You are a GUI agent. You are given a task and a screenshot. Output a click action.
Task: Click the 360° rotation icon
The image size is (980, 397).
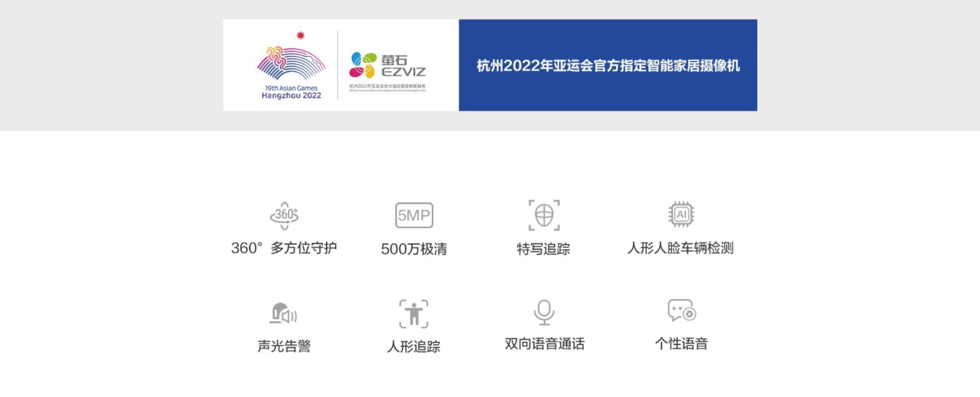click(284, 215)
